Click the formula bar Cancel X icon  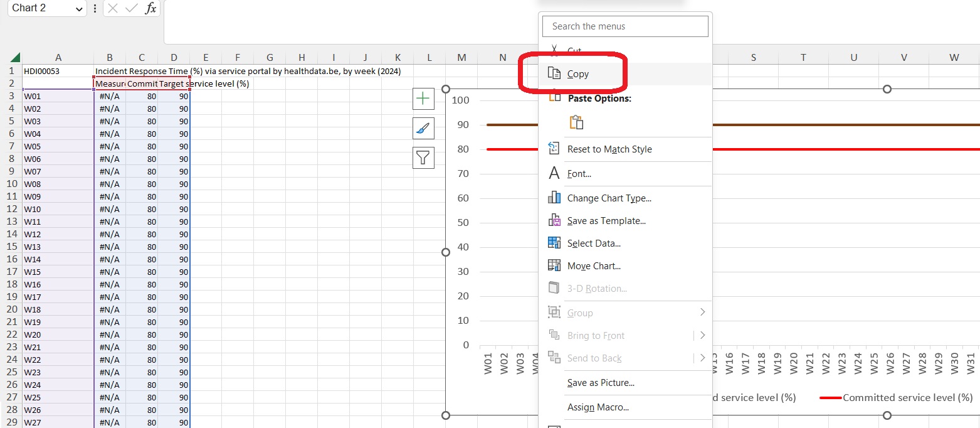(113, 8)
